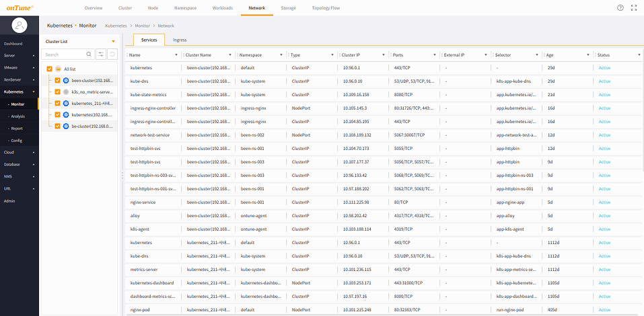Uncheck the kubernetes_211 checkbox
Viewport: 644px width, 316px height.
57,103
